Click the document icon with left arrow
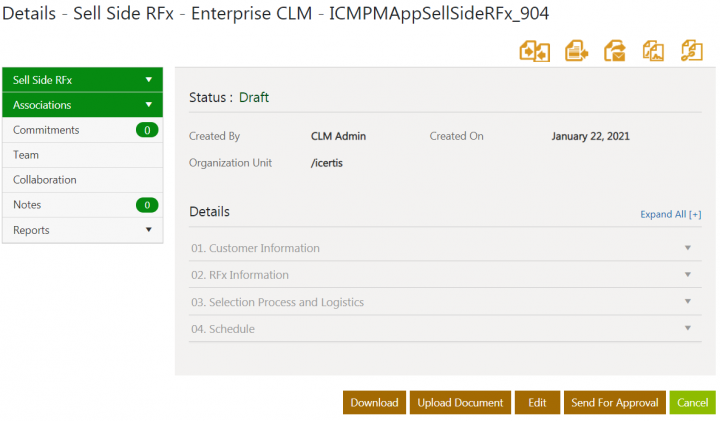The image size is (720, 421). coord(576,51)
